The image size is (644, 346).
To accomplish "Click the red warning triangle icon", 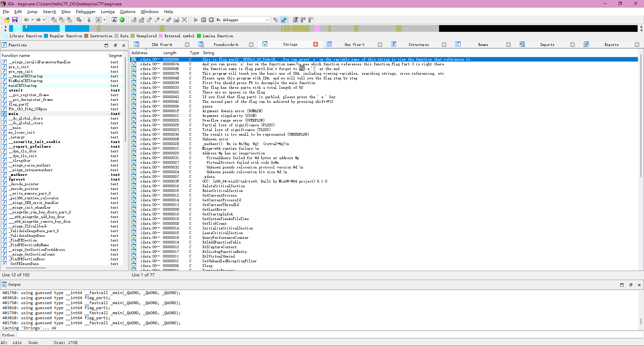I will (114, 20).
